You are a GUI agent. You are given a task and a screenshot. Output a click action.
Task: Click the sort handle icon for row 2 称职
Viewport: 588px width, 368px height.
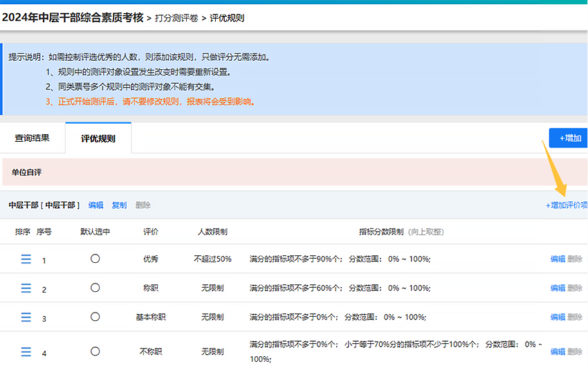pyautogui.click(x=26, y=288)
